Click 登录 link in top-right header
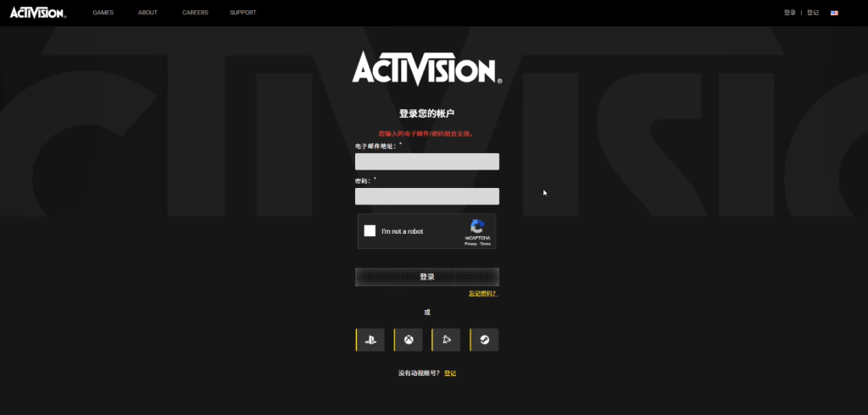868x415 pixels. 790,13
